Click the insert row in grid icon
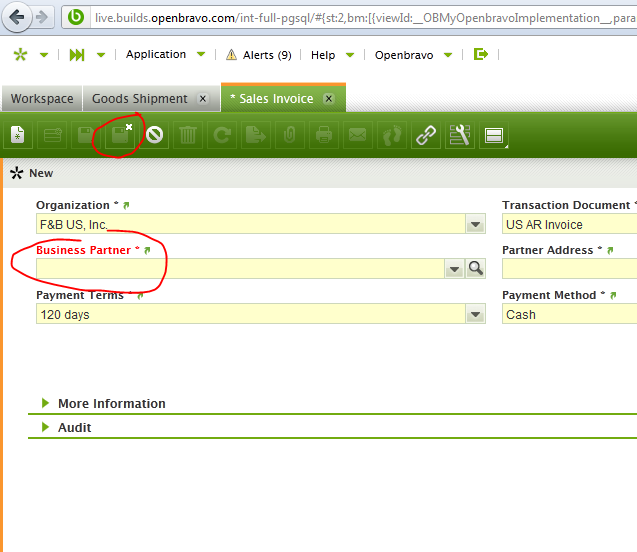 52,135
